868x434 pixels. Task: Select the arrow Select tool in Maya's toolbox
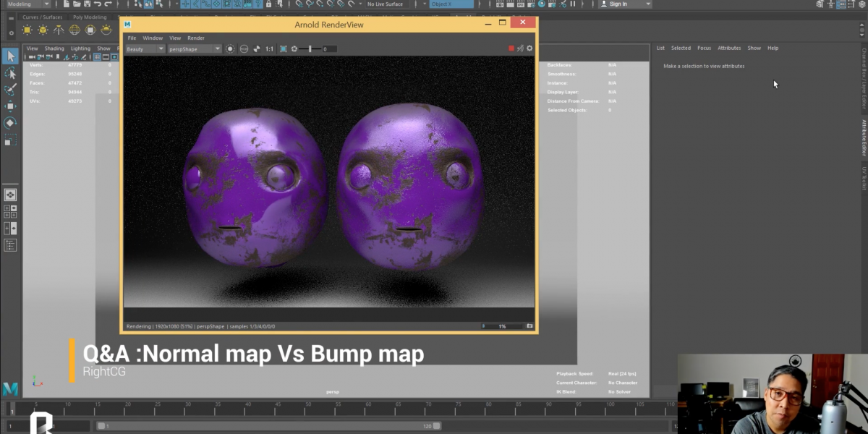coord(10,56)
